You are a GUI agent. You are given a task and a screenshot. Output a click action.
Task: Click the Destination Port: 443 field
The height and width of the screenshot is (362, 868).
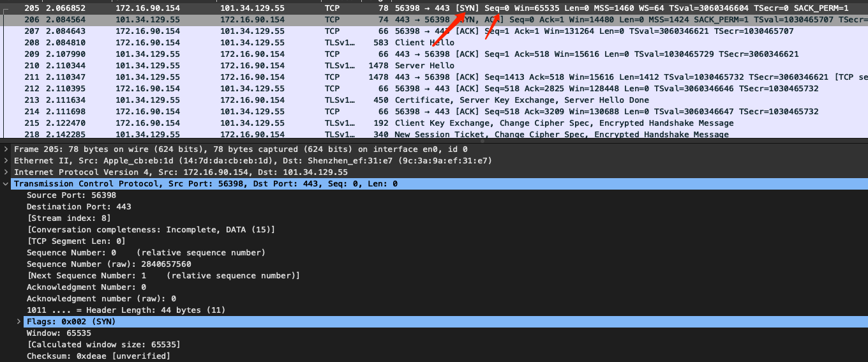coord(79,206)
